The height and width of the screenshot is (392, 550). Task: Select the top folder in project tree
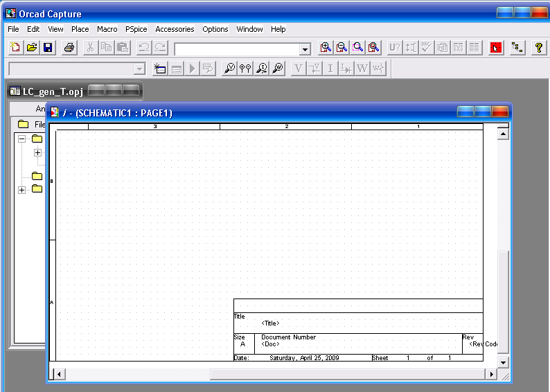[x=37, y=139]
